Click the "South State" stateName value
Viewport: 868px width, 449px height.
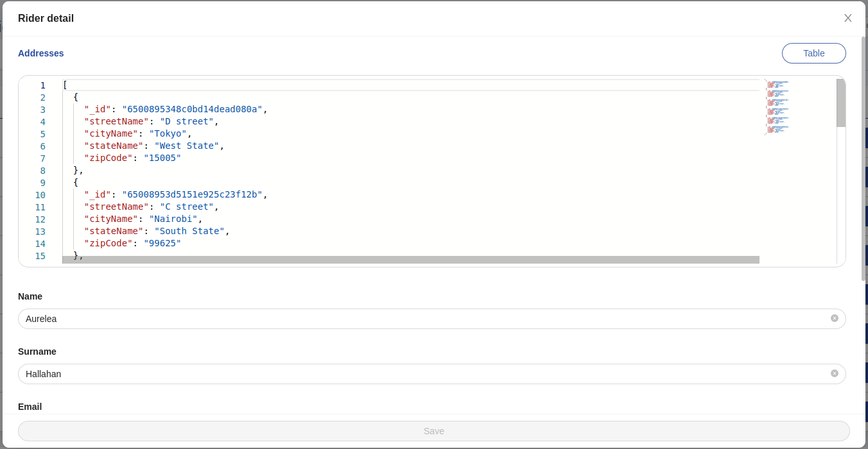(191, 231)
